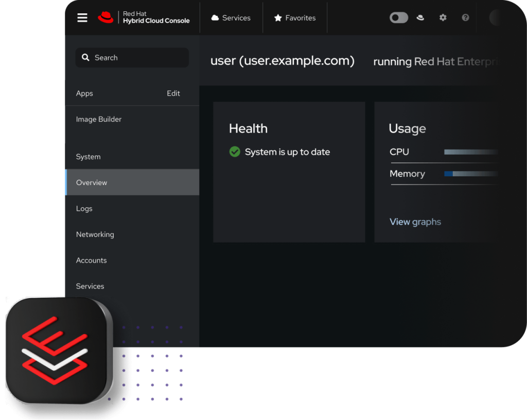Click the Health card heading
Screen dimensions: 527x420
(249, 129)
